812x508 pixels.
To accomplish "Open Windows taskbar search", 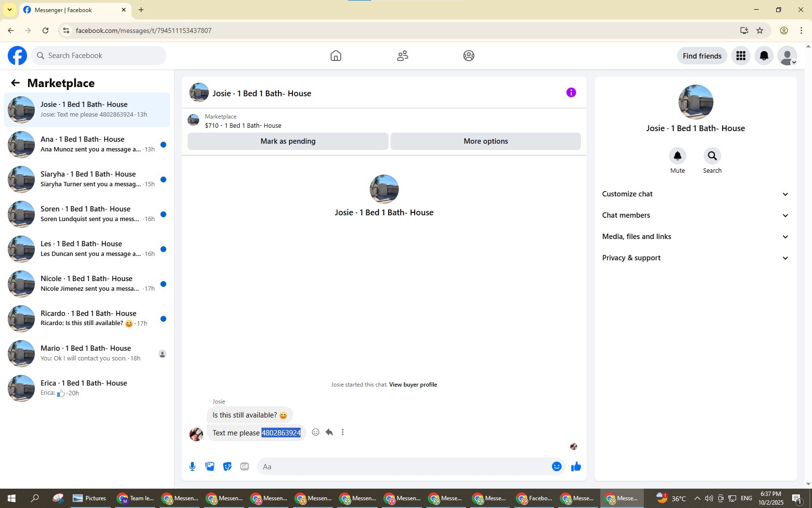I will [35, 498].
